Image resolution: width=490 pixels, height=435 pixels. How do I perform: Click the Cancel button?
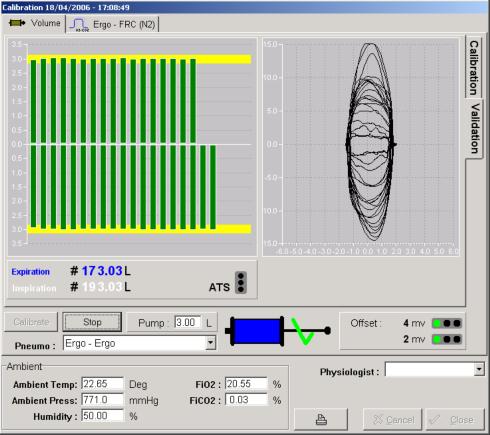point(392,419)
